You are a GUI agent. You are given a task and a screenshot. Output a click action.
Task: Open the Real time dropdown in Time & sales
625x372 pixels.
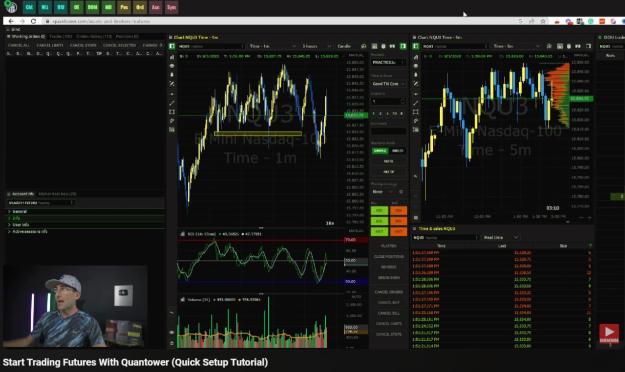500,238
